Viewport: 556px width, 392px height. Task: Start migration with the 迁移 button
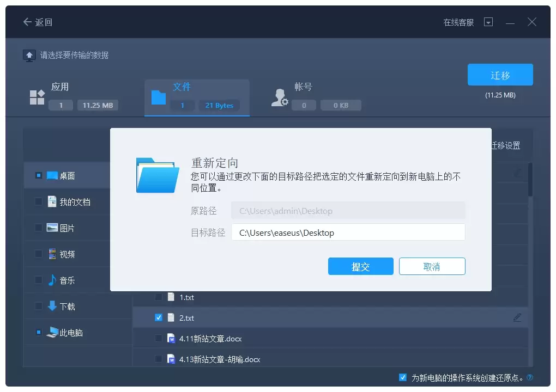click(500, 75)
